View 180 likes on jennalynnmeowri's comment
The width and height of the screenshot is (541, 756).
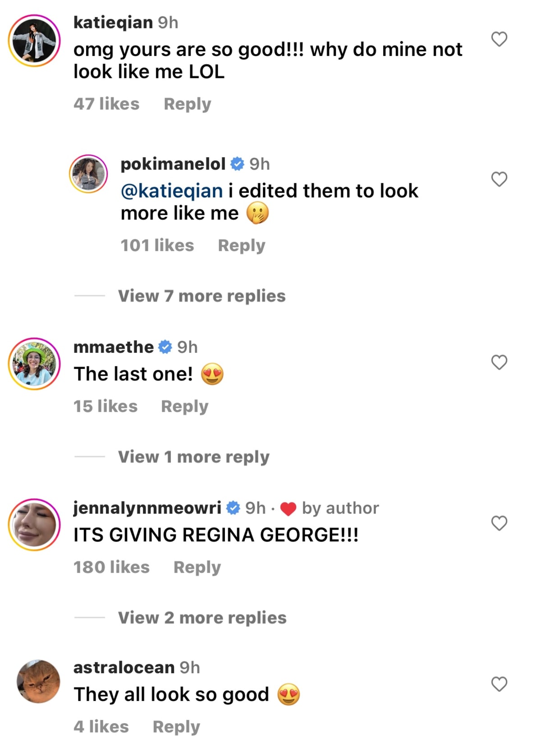[111, 567]
